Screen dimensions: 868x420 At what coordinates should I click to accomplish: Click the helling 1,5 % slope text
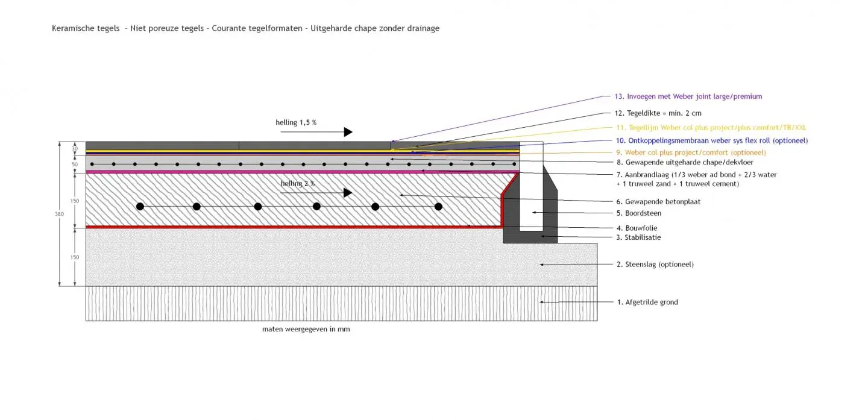(296, 122)
